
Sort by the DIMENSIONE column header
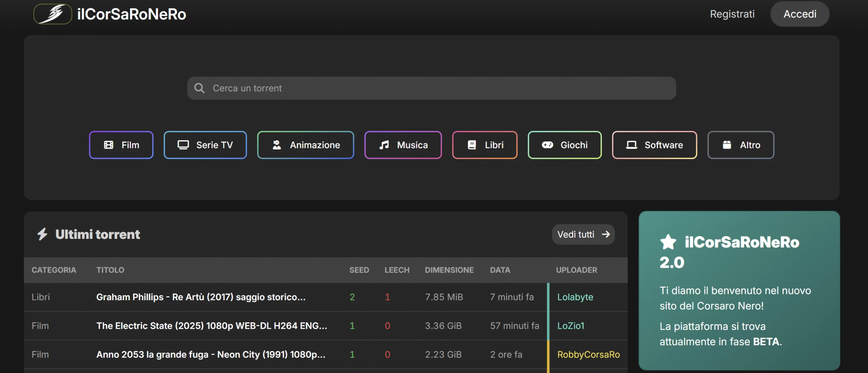(x=449, y=270)
